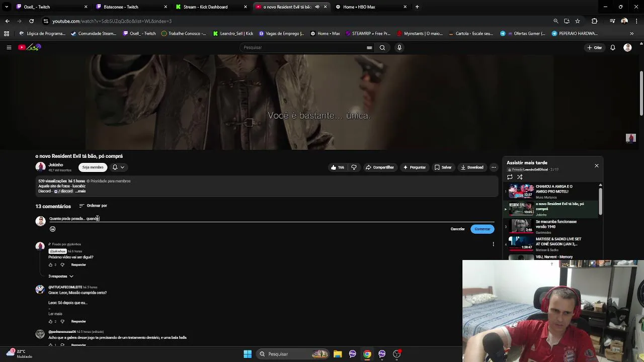The width and height of the screenshot is (644, 362).
Task: Dislike the pinned Jokinho comment
Action: [x=62, y=265]
